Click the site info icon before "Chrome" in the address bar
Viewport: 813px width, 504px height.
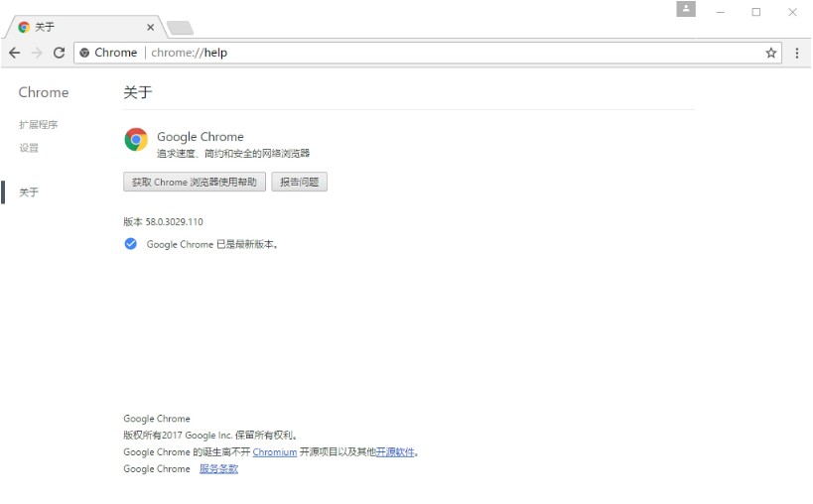tap(84, 53)
